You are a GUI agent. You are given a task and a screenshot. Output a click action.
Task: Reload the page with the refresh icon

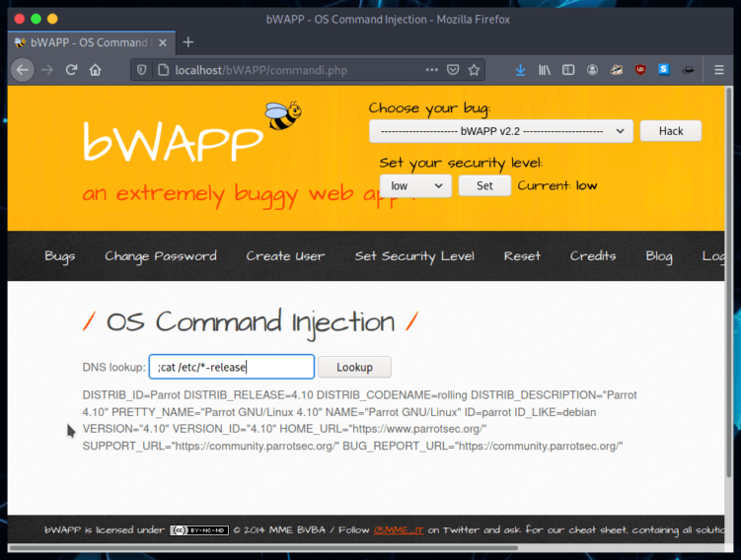click(x=71, y=70)
